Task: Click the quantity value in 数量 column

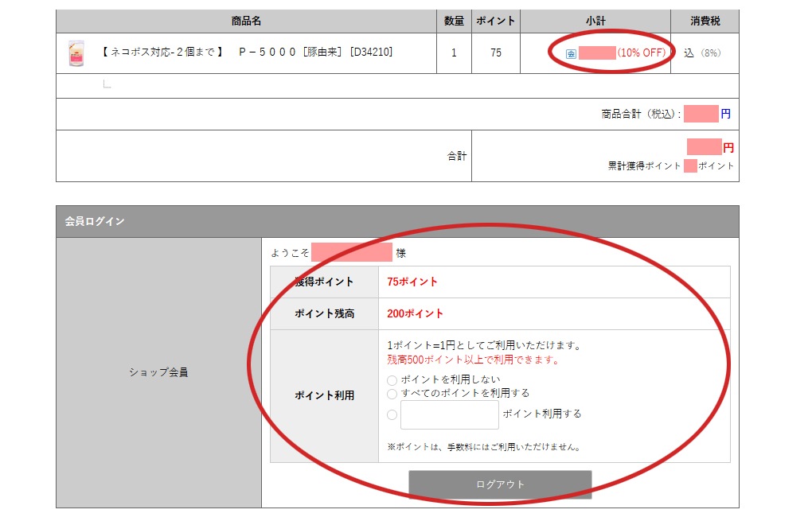Action: point(454,53)
